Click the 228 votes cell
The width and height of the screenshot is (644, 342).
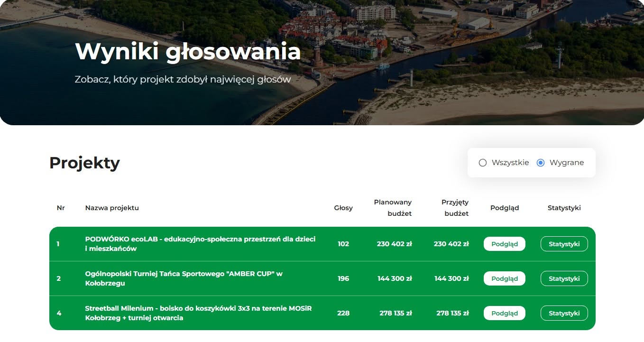(x=343, y=313)
